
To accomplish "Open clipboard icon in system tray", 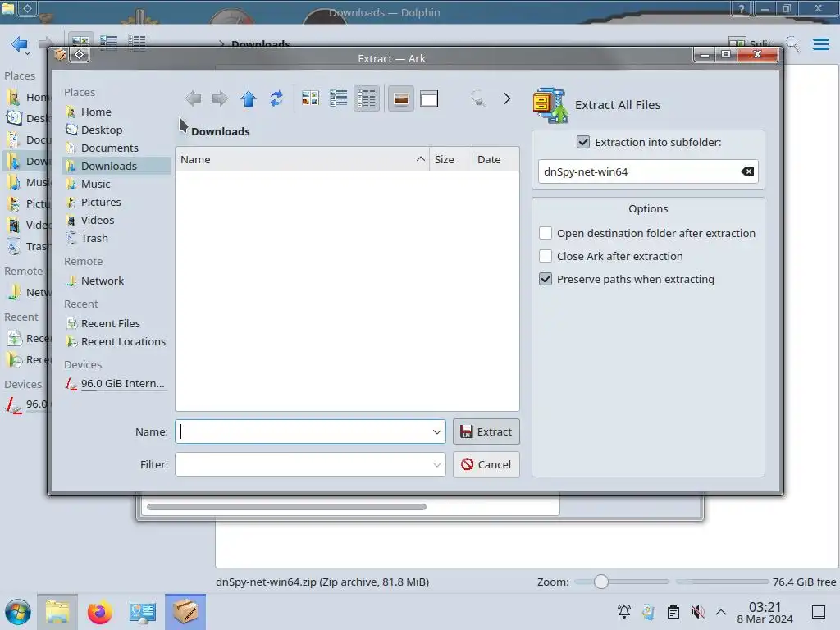I will tap(673, 611).
